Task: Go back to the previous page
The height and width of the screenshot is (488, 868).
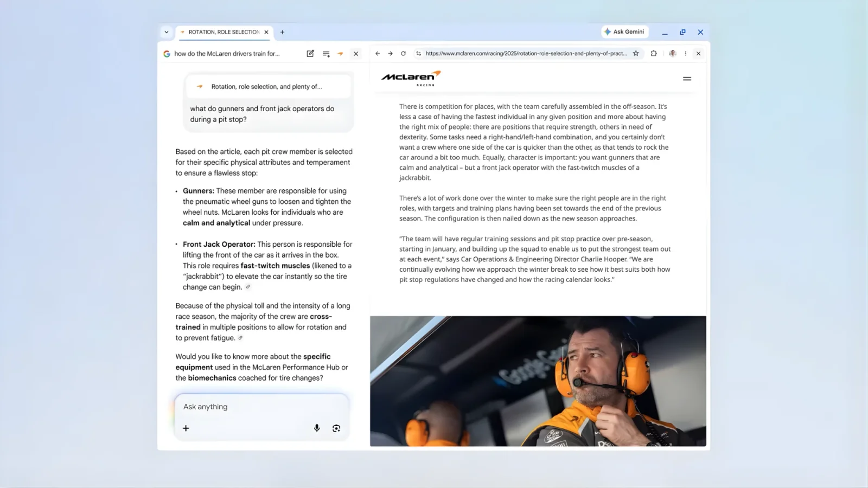Action: pos(378,54)
